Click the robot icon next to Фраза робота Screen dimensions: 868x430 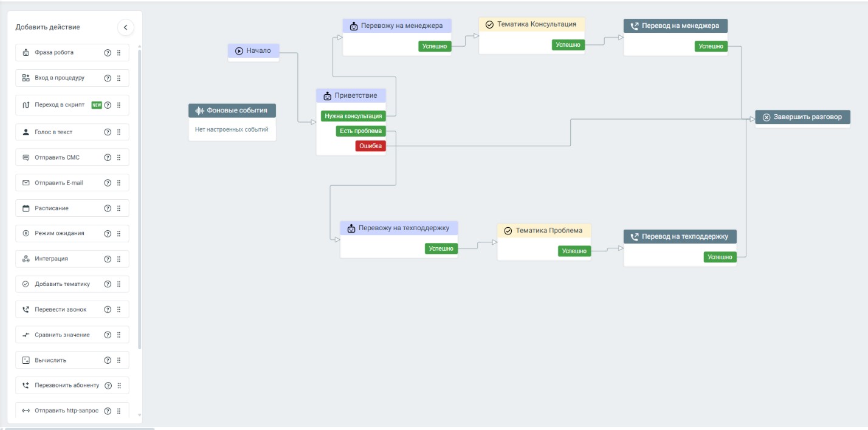[26, 53]
